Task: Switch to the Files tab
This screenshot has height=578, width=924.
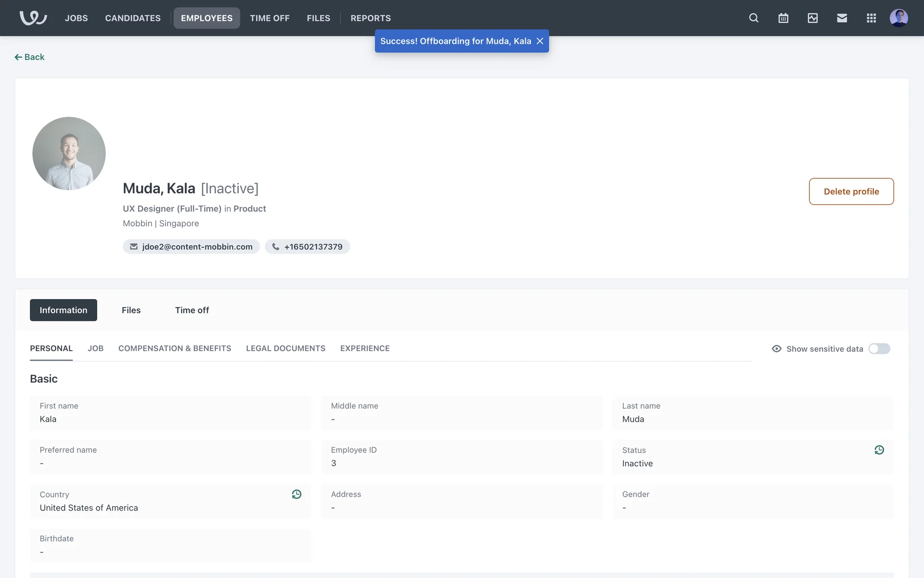Action: tap(131, 310)
